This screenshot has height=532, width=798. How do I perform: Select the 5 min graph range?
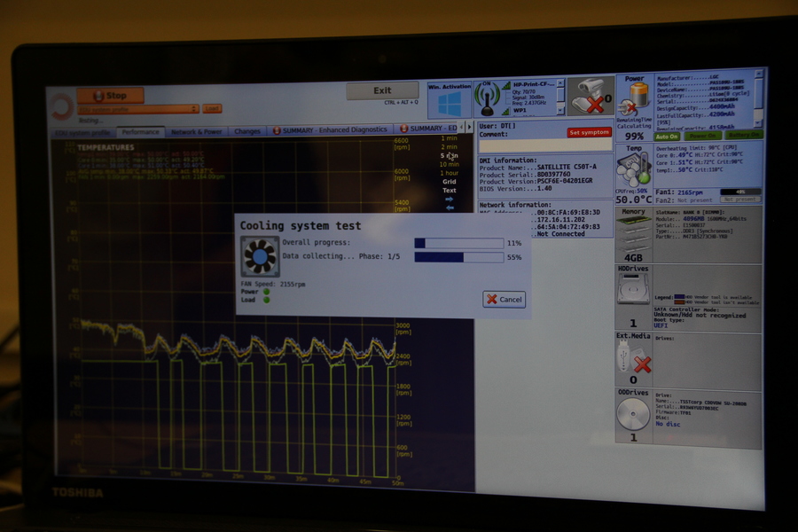450,156
